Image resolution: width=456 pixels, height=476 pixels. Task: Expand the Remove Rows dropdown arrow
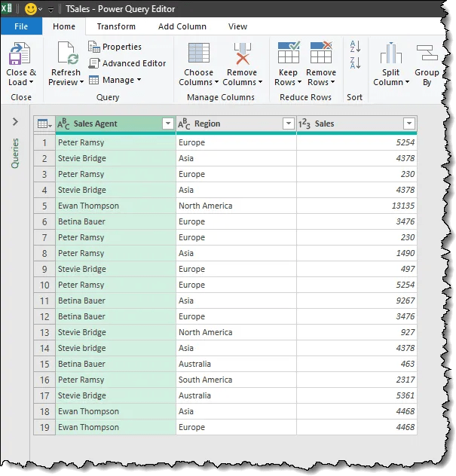332,82
